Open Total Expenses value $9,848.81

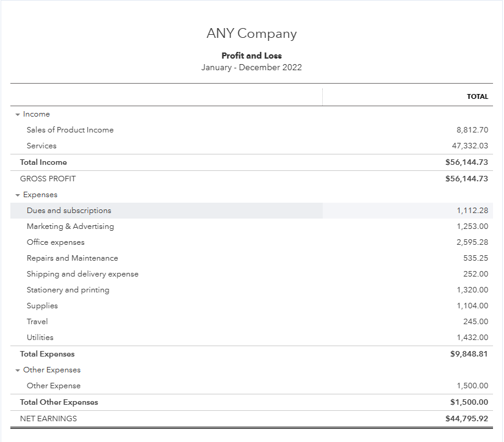(469, 354)
